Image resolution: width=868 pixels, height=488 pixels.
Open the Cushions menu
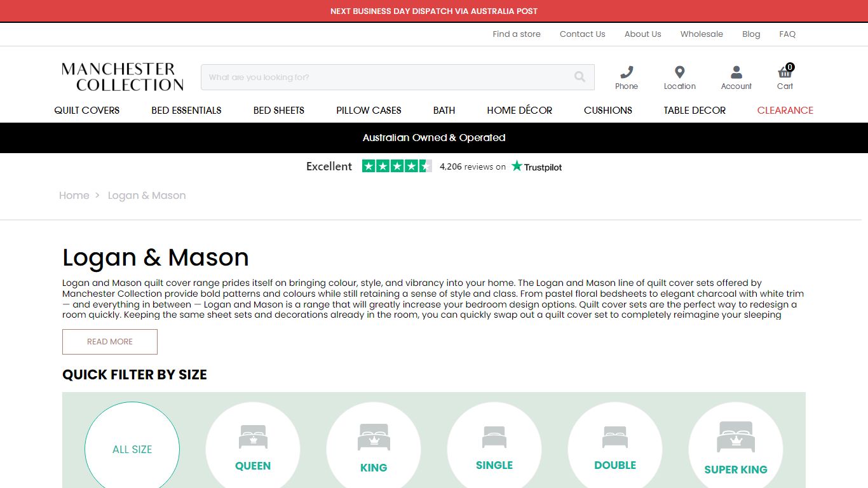click(608, 110)
